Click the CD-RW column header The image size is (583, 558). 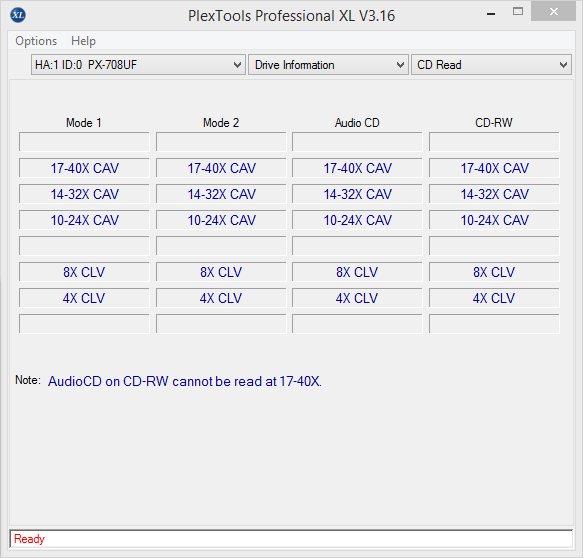[x=494, y=123]
